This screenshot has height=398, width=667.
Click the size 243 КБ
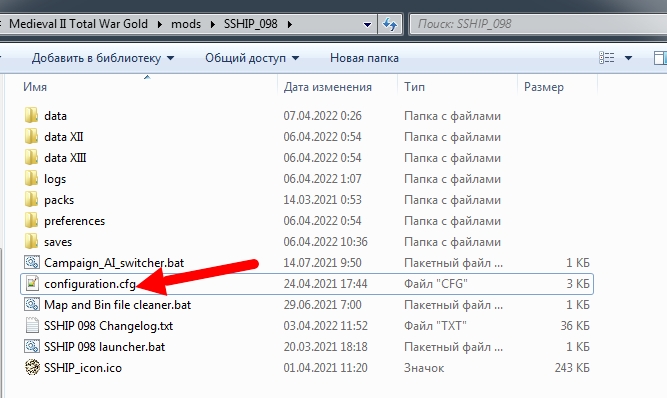572,368
